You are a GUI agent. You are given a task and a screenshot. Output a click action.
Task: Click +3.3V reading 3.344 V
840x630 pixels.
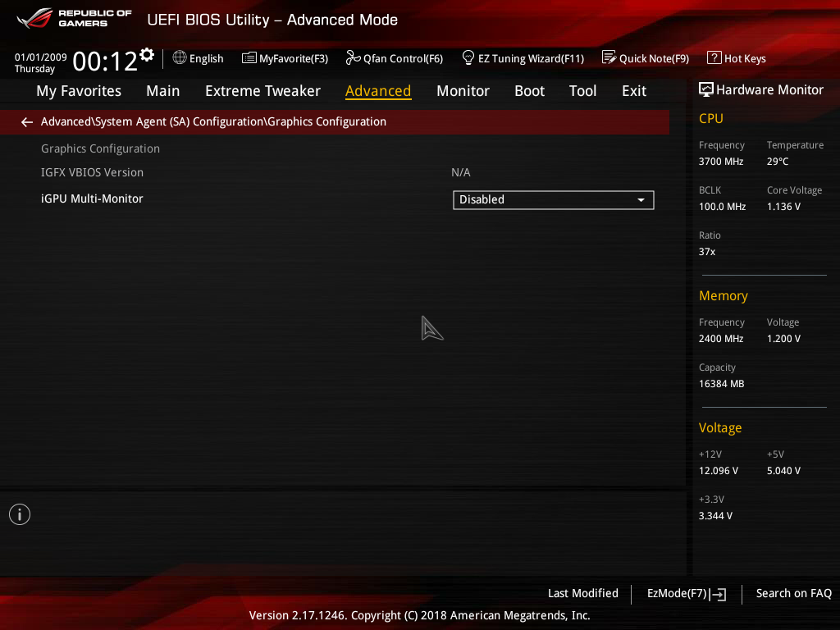[715, 516]
